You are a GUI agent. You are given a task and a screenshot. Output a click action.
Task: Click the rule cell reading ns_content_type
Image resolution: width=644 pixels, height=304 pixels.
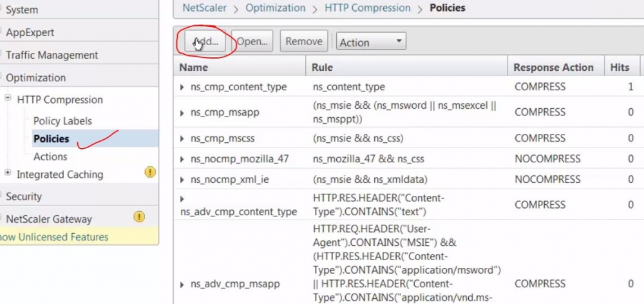(348, 87)
